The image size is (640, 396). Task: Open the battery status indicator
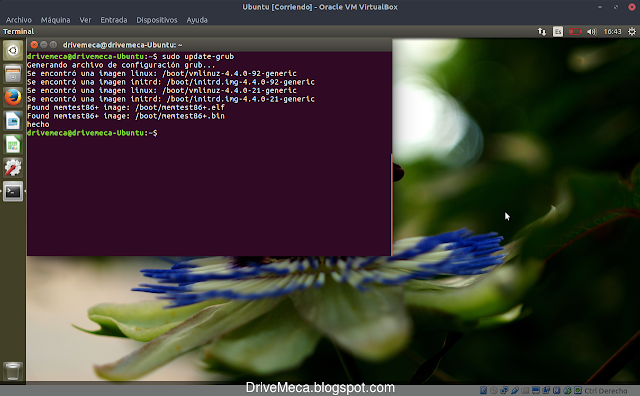pyautogui.click(x=575, y=31)
